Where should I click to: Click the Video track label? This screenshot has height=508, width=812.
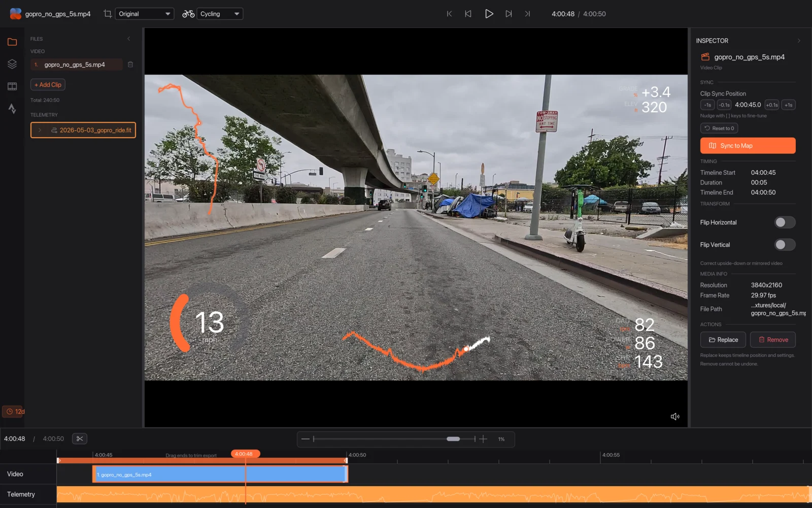click(15, 474)
